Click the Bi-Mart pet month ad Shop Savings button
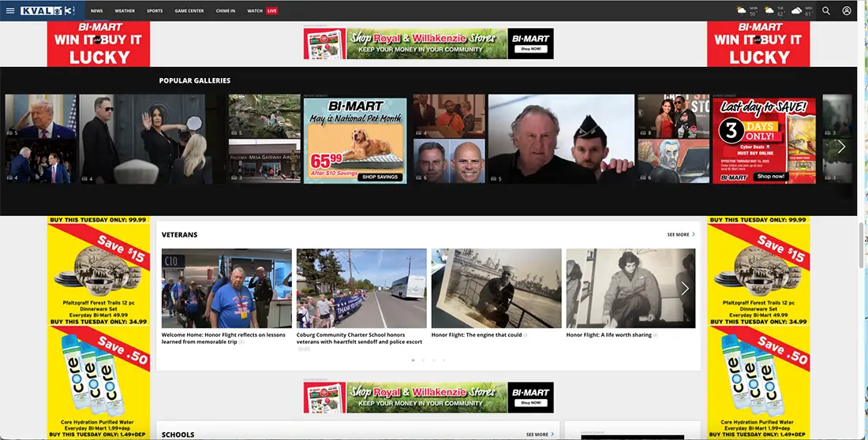The width and height of the screenshot is (868, 440). click(380, 177)
